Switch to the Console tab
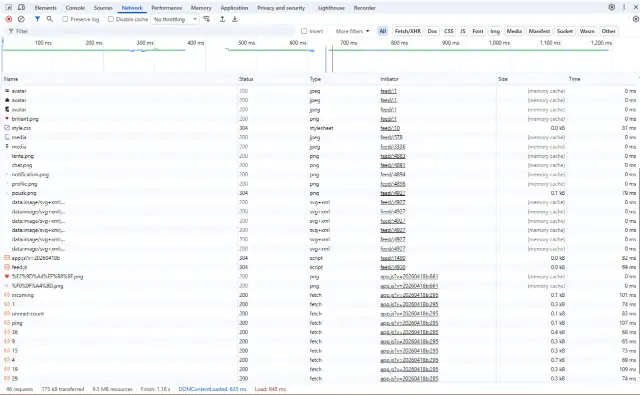 pyautogui.click(x=75, y=8)
